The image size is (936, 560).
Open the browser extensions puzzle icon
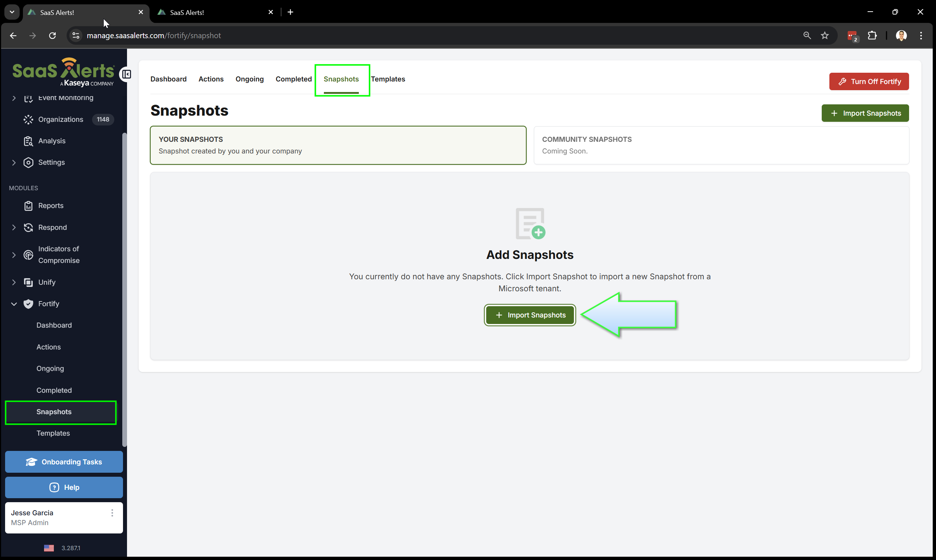click(872, 36)
